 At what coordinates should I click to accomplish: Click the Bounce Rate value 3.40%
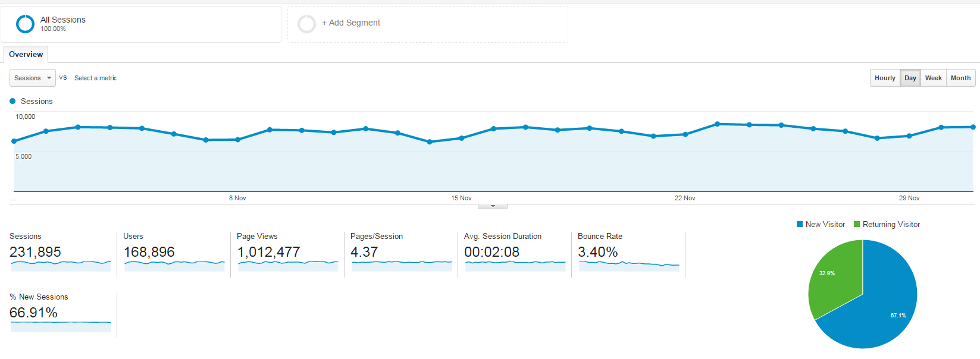click(x=597, y=252)
